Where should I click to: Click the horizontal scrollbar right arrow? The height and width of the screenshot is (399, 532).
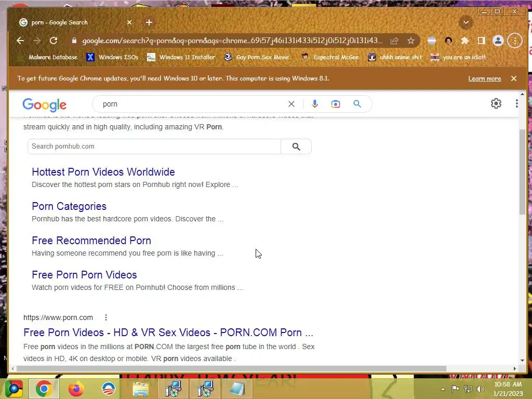(515, 368)
